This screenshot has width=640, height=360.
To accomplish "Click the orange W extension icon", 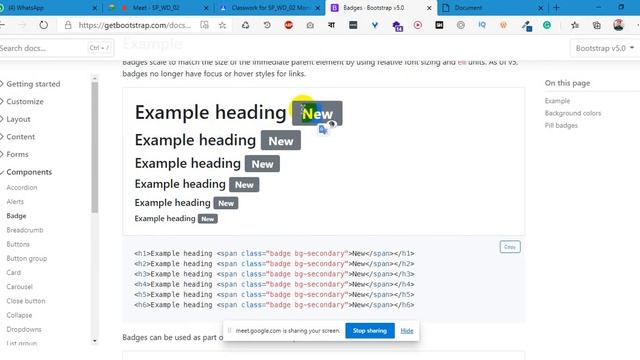I will pos(503,25).
